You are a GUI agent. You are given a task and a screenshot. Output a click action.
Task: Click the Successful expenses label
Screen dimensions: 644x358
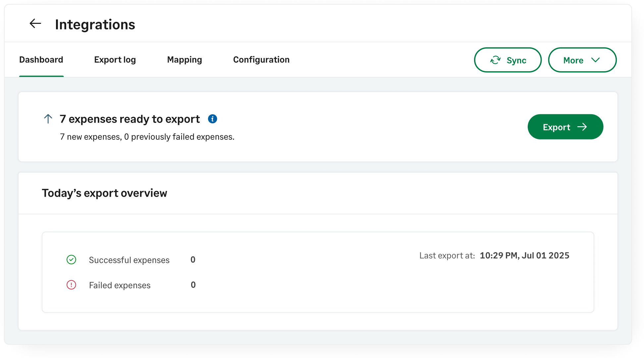tap(129, 260)
